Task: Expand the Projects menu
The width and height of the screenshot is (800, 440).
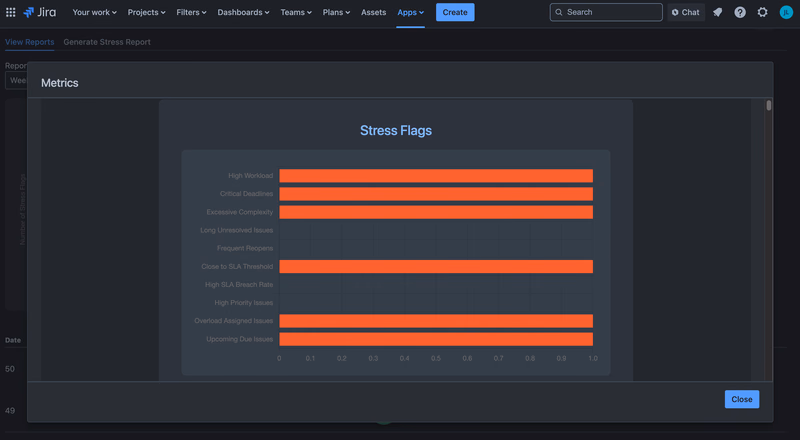Action: click(x=146, y=12)
